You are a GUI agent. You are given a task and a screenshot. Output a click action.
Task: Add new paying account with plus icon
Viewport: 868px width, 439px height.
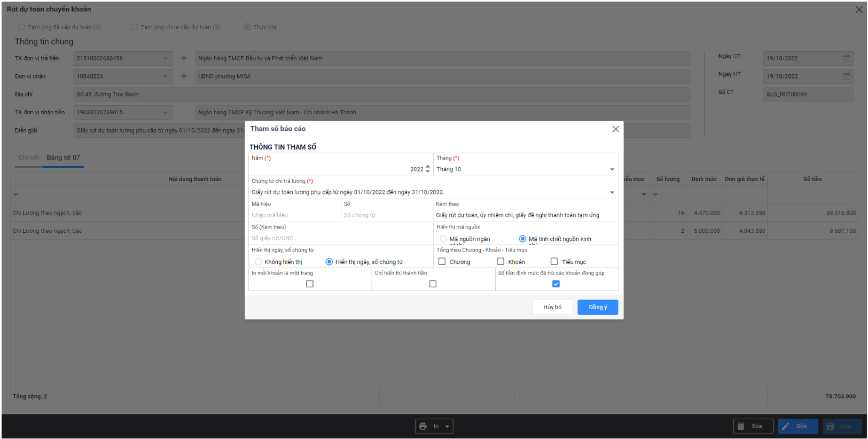tap(184, 58)
